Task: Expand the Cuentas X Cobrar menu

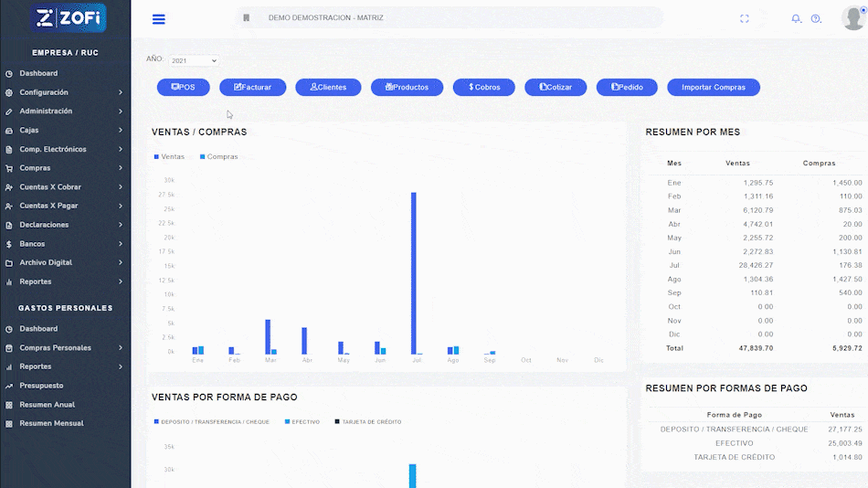Action: [64, 187]
